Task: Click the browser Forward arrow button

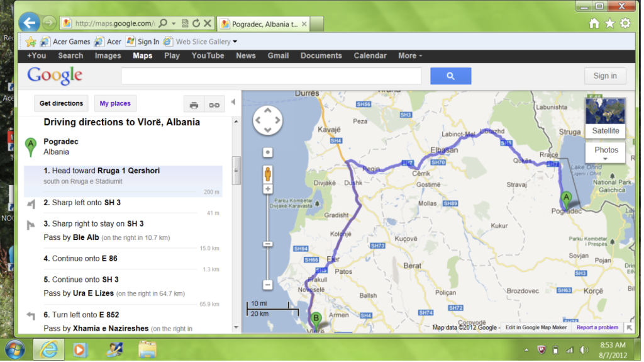Action: (49, 23)
